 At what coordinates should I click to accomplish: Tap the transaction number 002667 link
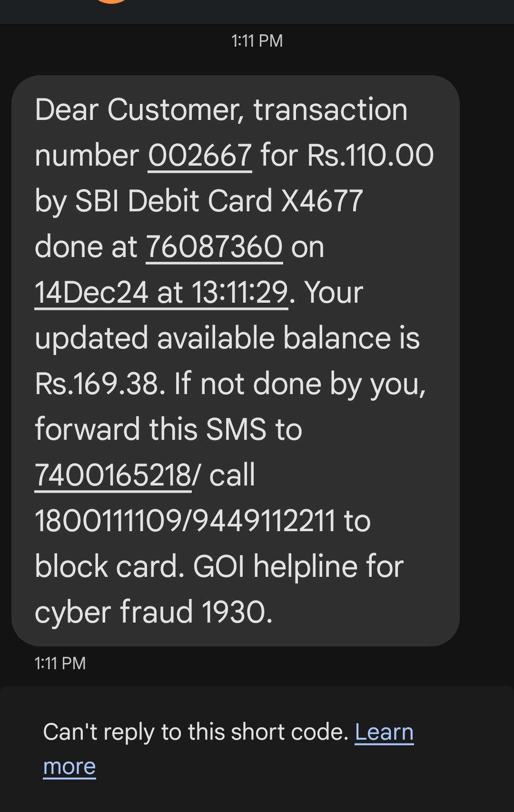point(200,155)
